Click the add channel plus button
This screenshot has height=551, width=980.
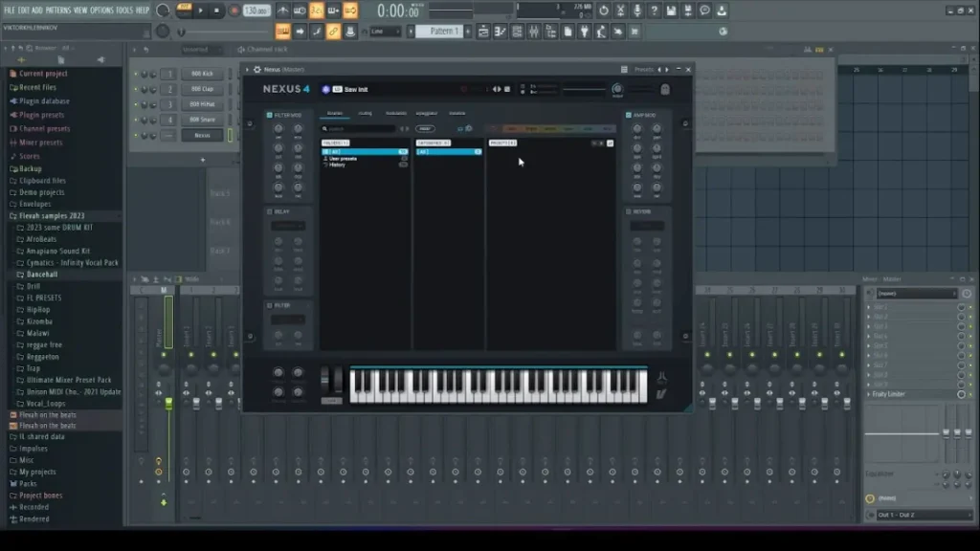click(202, 160)
